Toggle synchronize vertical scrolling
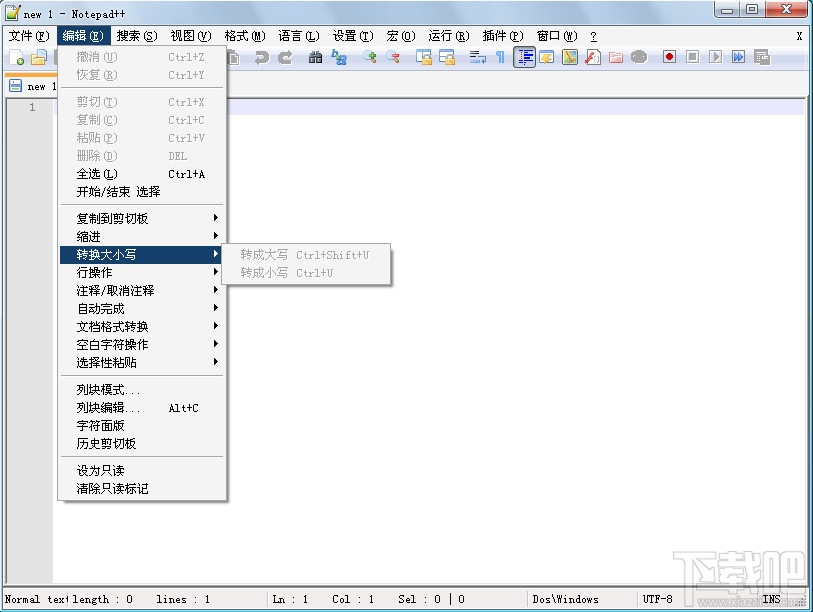The image size is (813, 612). click(x=424, y=58)
